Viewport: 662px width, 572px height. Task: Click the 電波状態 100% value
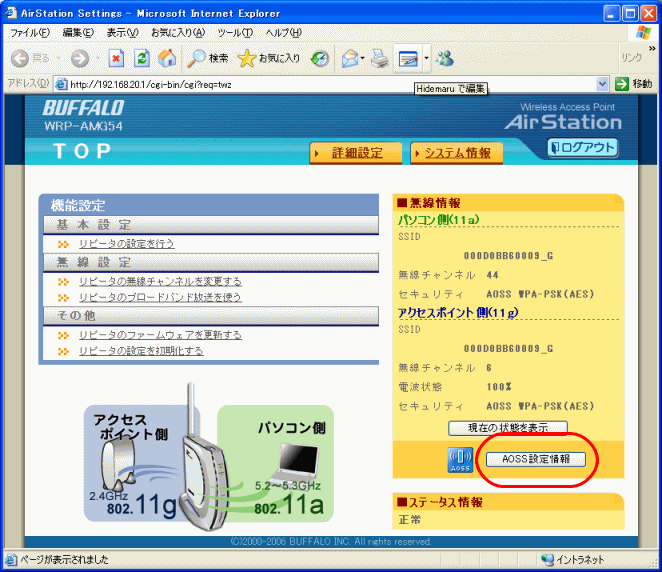click(x=499, y=387)
